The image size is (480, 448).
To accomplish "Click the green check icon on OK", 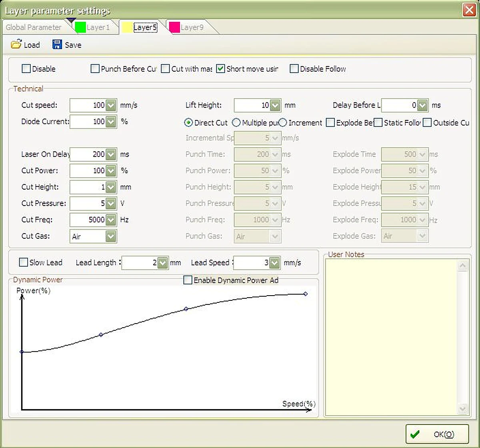I will click(x=415, y=434).
